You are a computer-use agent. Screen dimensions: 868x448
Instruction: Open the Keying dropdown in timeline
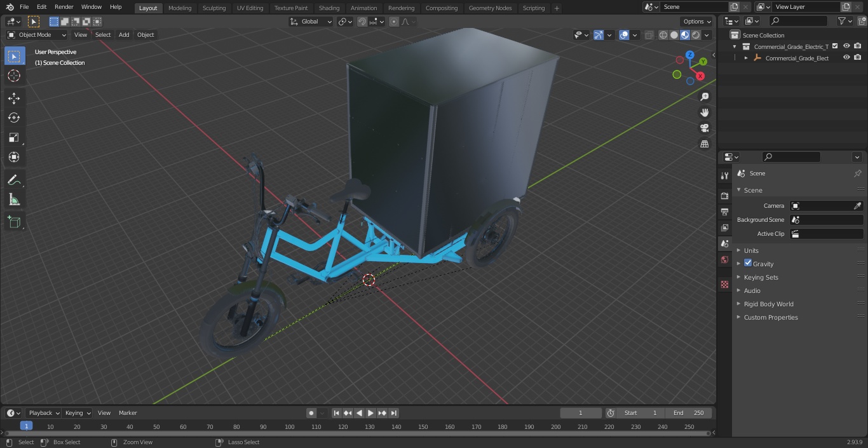pos(77,413)
